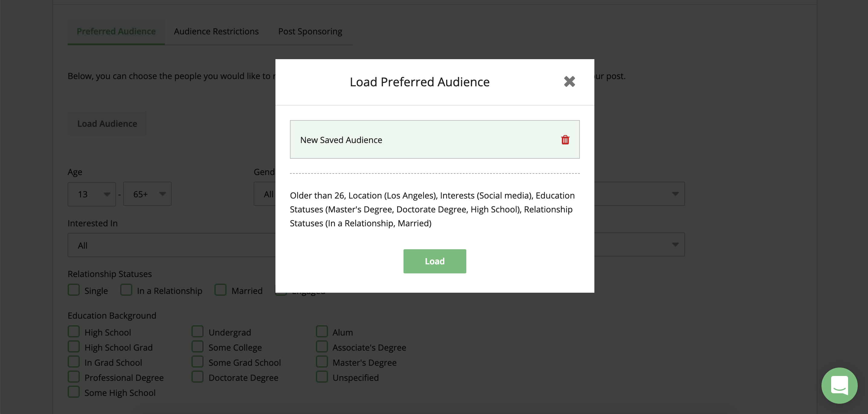
Task: Enable the Married checkbox
Action: click(220, 290)
